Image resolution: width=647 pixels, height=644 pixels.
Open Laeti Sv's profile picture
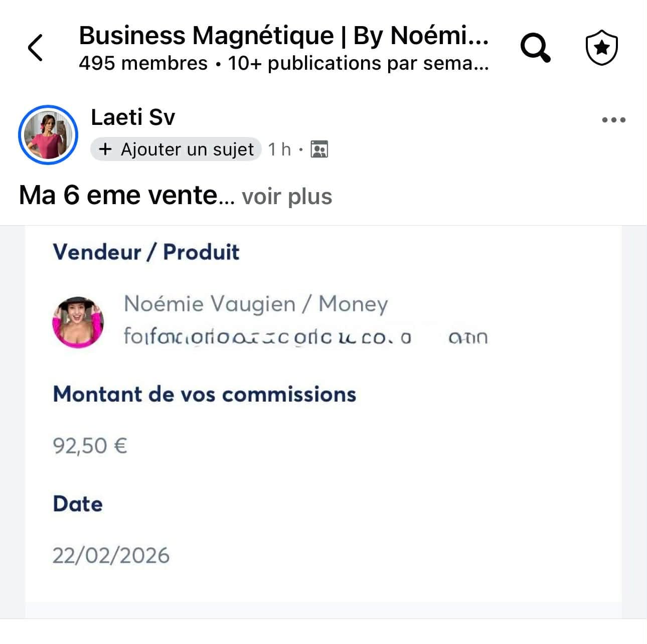(48, 135)
